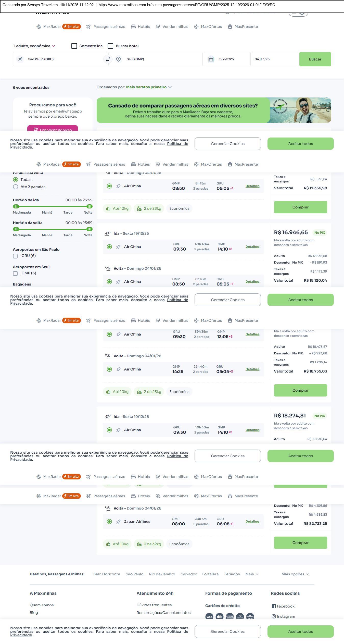Click the airplane icon in São Paulo field
Image resolution: width=344 pixels, height=644 pixels.
pyautogui.click(x=20, y=59)
